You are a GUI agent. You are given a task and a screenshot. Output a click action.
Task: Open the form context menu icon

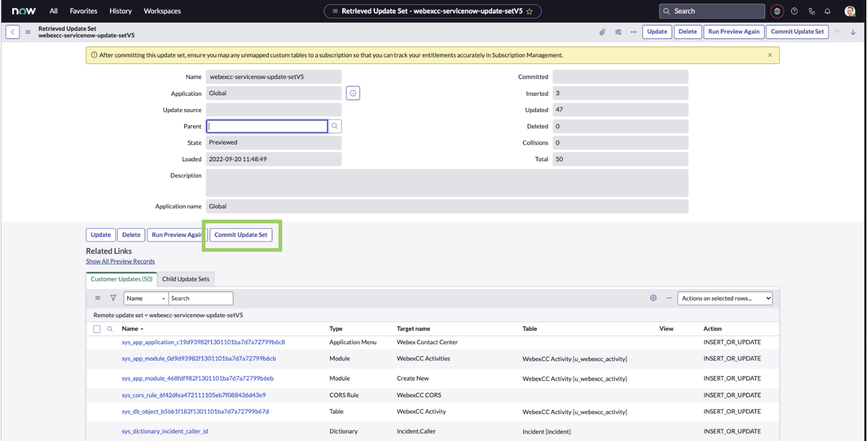point(28,32)
